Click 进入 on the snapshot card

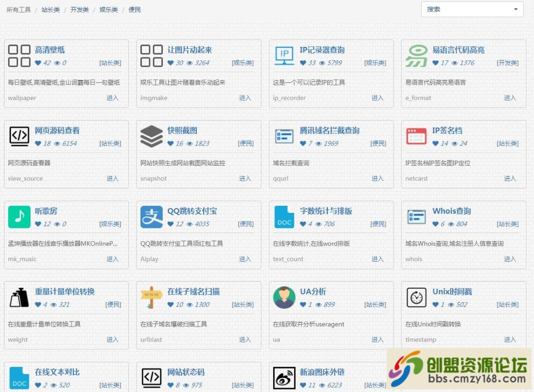coord(245,178)
